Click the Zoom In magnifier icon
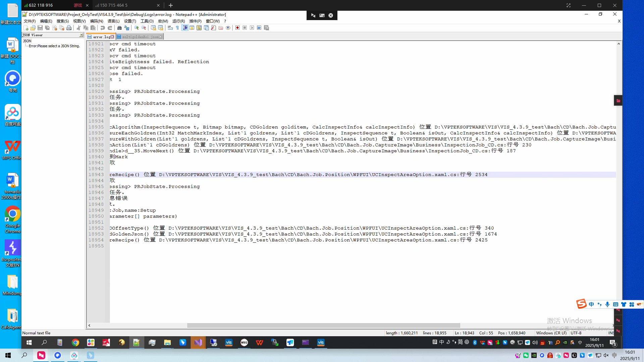This screenshot has height=362, width=644. (137, 28)
